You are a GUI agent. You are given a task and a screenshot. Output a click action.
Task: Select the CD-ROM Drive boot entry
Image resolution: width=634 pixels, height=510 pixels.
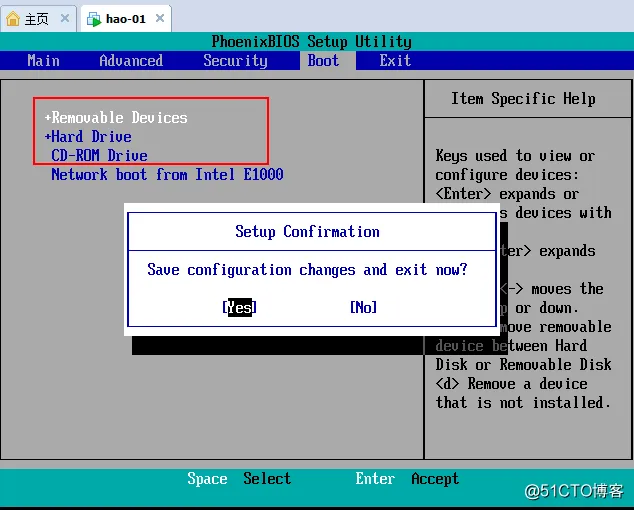[x=99, y=156]
